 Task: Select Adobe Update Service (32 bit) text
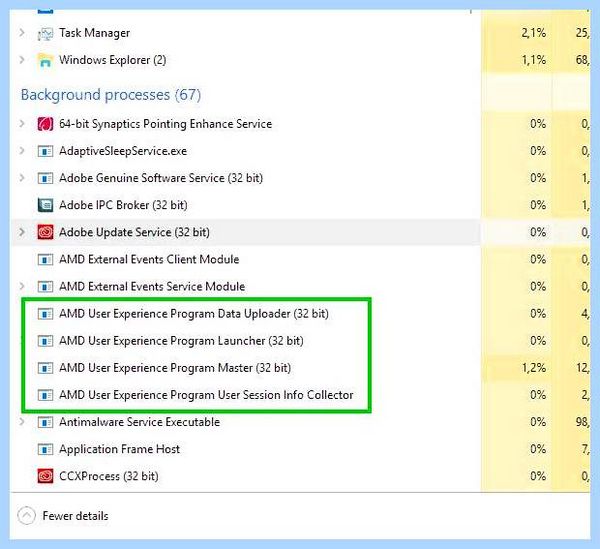134,232
